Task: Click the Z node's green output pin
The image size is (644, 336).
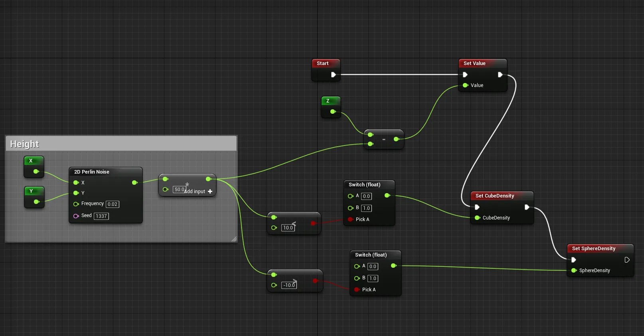Action: 333,112
